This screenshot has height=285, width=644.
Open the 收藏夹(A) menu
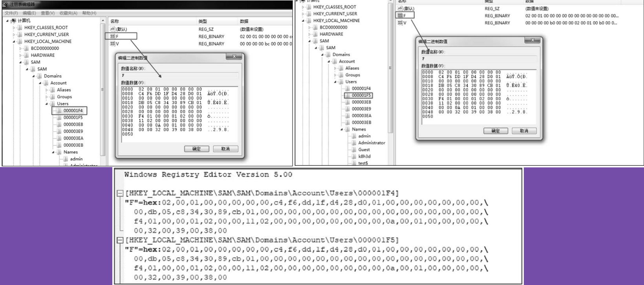coord(68,13)
